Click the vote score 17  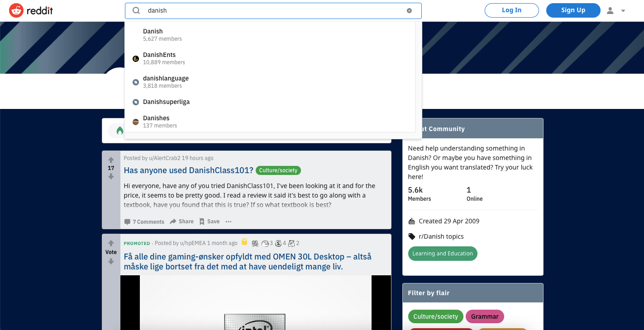tap(111, 168)
